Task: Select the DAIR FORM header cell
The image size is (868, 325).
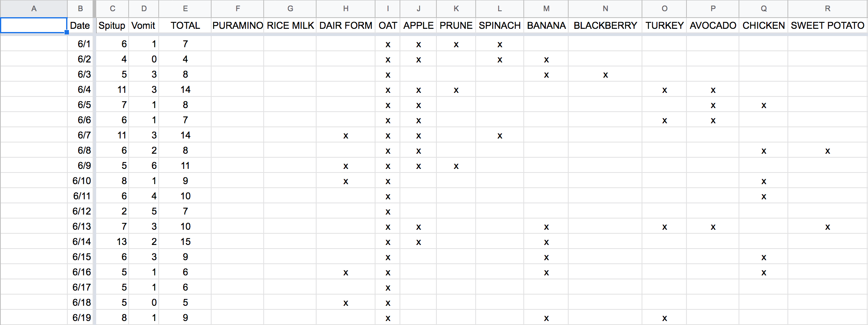Action: coord(345,26)
